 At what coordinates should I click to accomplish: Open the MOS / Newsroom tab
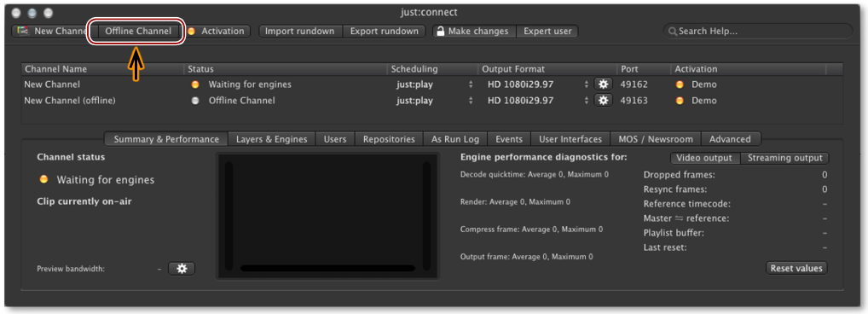pyautogui.click(x=656, y=140)
